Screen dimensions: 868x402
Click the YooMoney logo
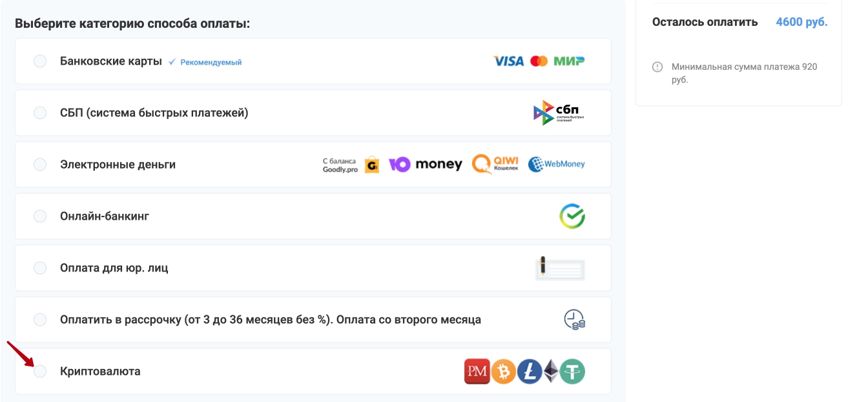pyautogui.click(x=426, y=165)
